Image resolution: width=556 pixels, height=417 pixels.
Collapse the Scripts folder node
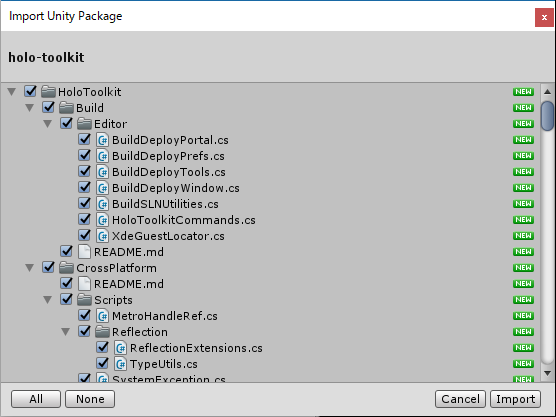click(48, 300)
